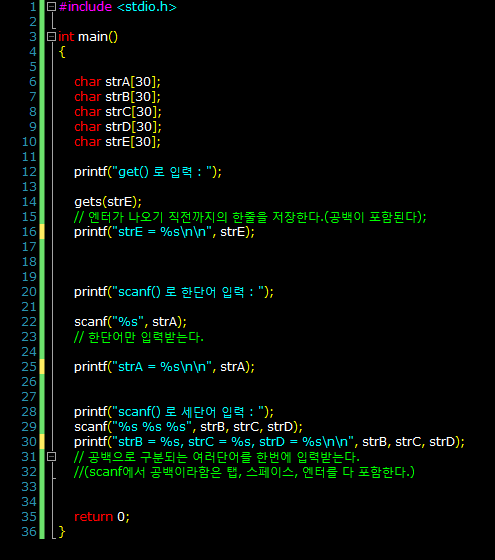Click the char strA[30] declaration
The image size is (495, 560).
tap(117, 82)
